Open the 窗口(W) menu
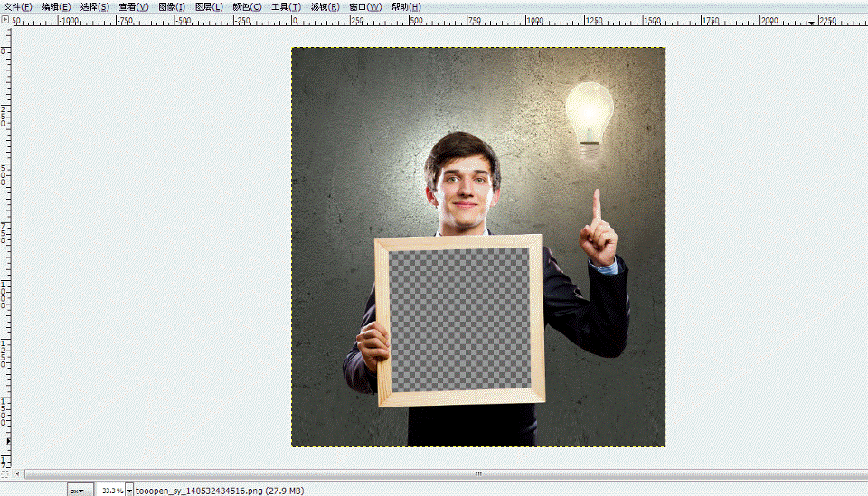 coord(365,6)
